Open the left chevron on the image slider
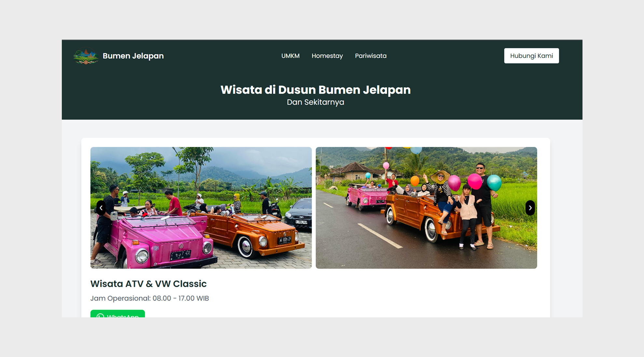 coord(101,207)
